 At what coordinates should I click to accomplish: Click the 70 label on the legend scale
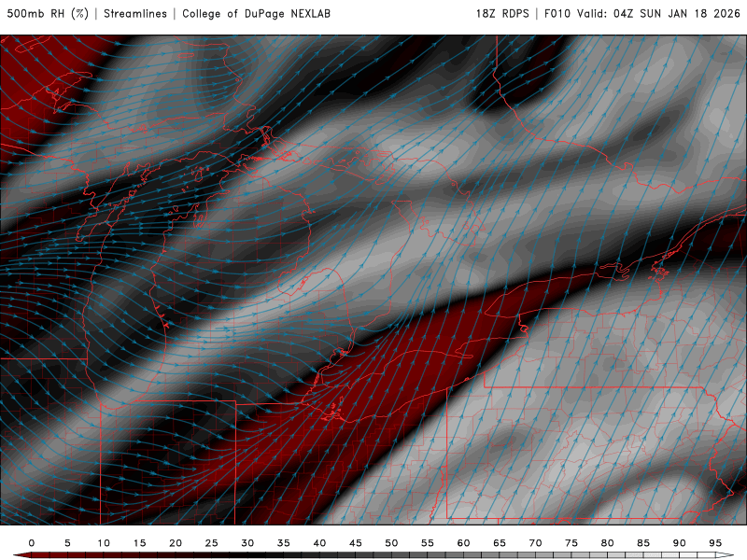tap(535, 543)
